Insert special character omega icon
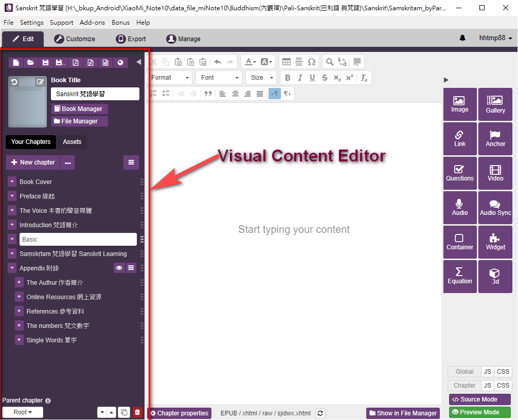This screenshot has width=518, height=420. tap(312, 62)
